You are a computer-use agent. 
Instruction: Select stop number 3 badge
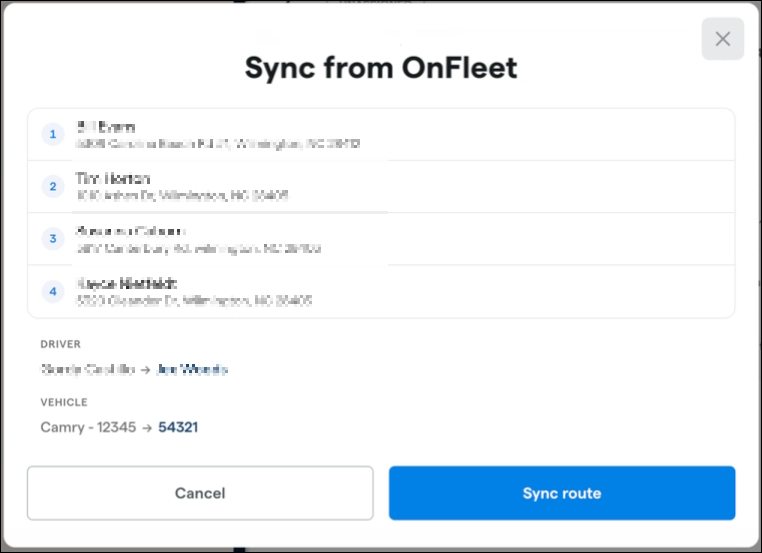tap(53, 239)
